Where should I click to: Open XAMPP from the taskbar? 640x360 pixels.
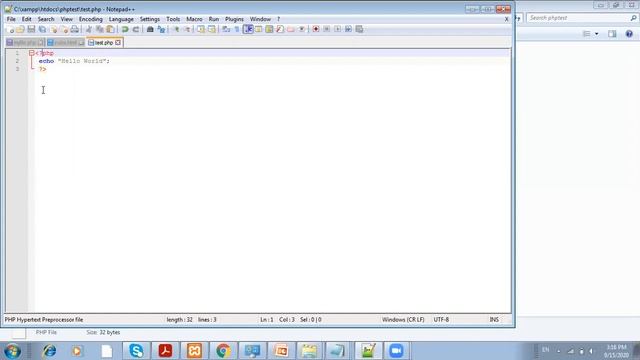pos(194,351)
